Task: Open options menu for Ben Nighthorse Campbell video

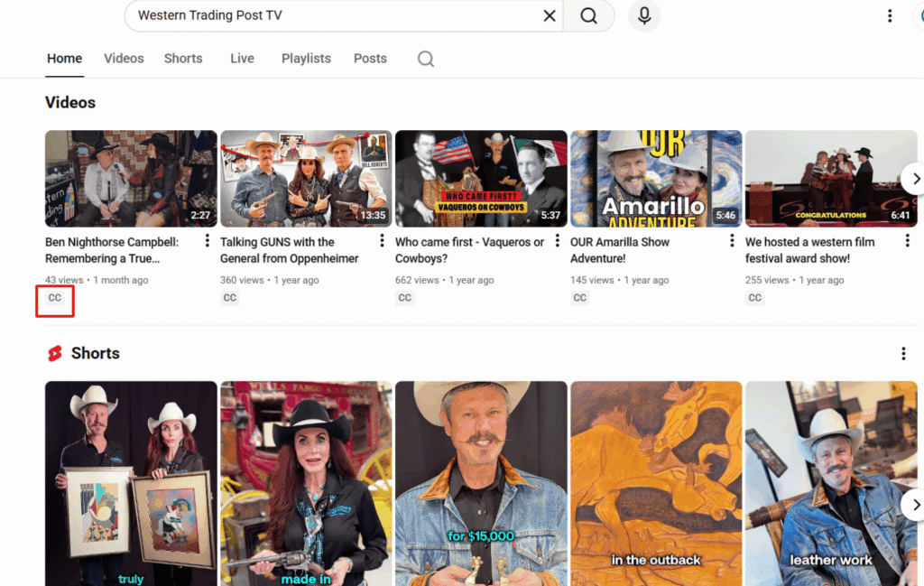Action: [x=208, y=241]
